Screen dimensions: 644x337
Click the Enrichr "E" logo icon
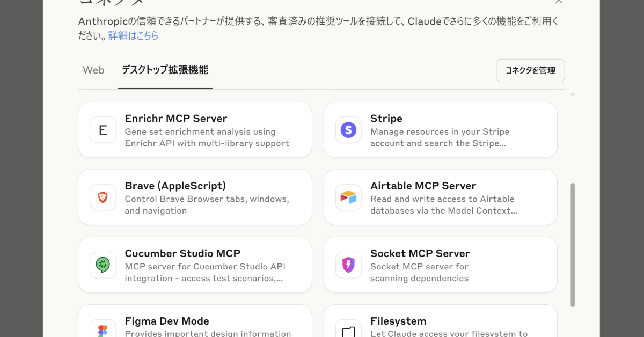[x=103, y=130]
